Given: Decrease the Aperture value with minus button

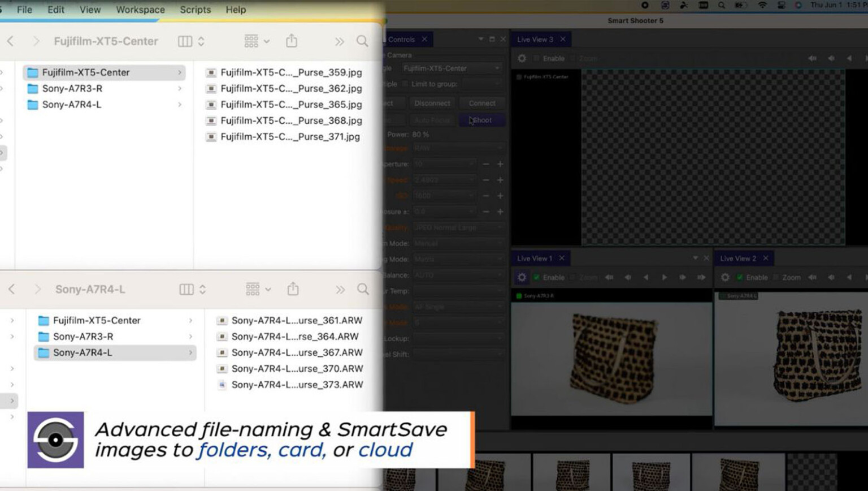Looking at the screenshot, I should click(x=485, y=164).
